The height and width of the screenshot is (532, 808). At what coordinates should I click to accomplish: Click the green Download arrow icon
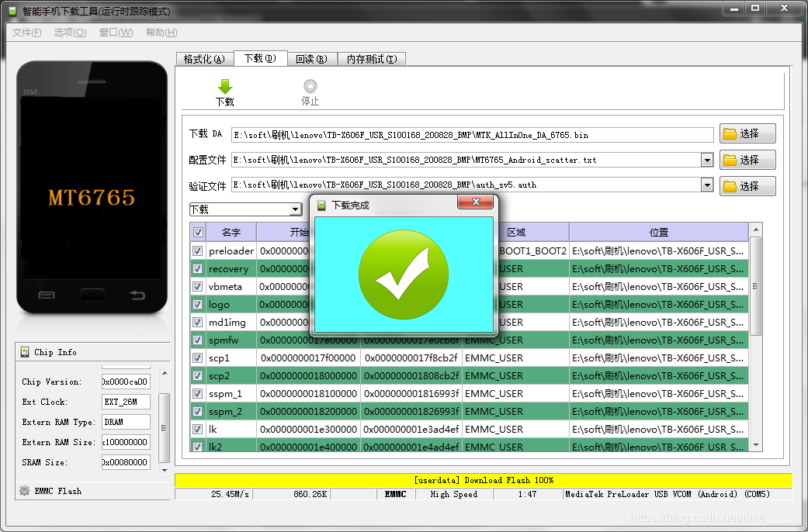[x=225, y=87]
